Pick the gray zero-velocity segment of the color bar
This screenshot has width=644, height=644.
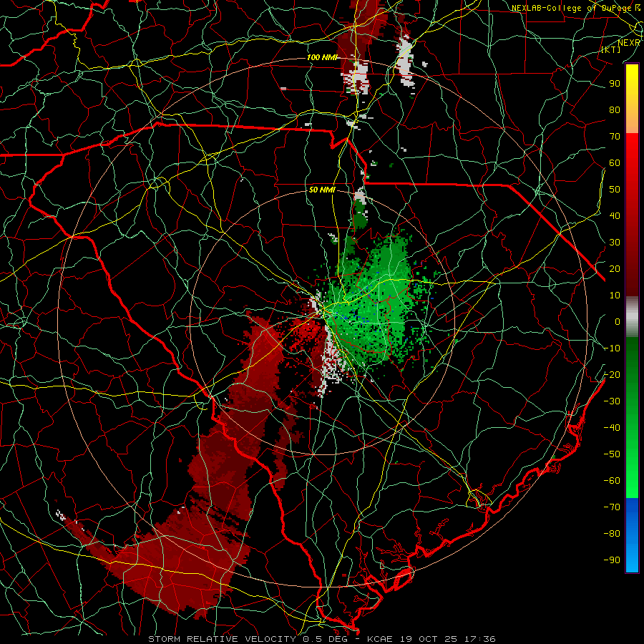tap(632, 317)
